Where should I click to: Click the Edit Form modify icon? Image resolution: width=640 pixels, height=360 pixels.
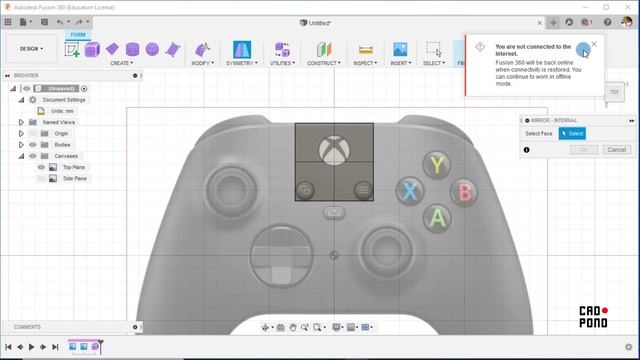[202, 50]
